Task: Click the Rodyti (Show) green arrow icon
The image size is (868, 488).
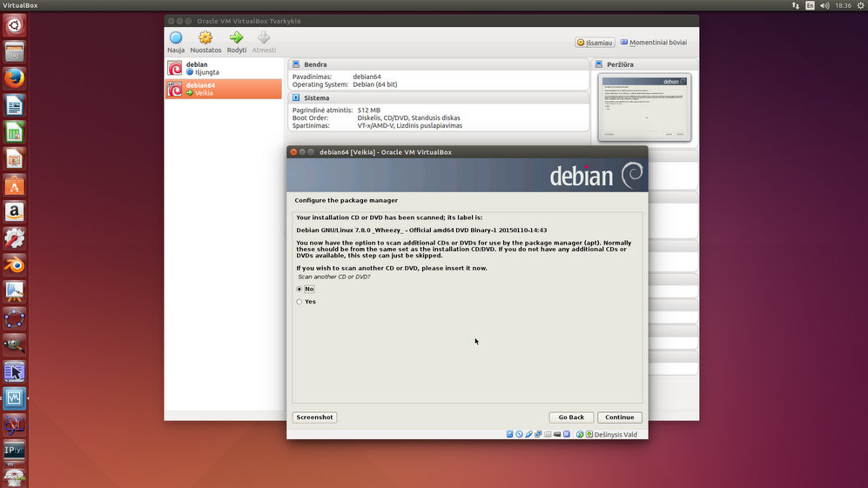Action: pyautogui.click(x=236, y=38)
